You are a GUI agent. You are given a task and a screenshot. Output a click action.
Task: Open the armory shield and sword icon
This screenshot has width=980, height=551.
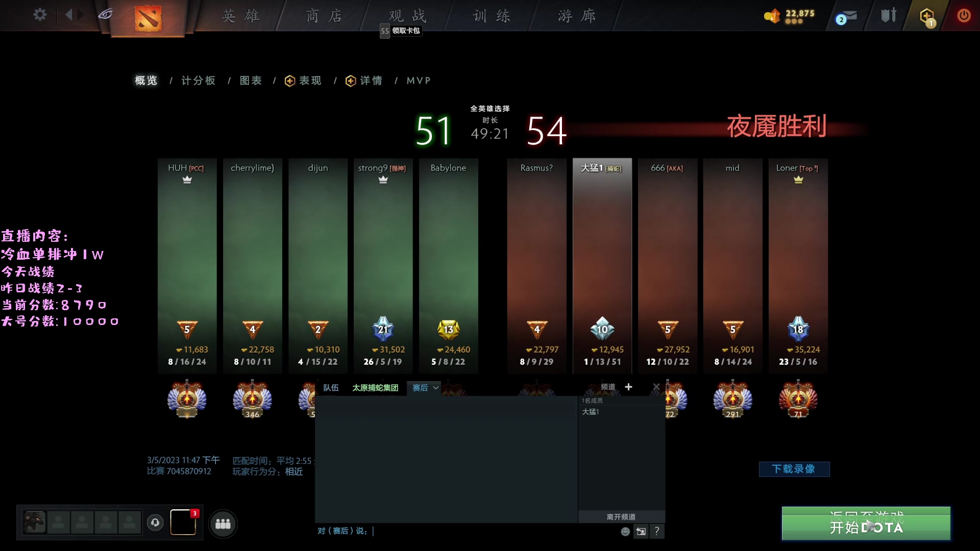click(888, 15)
